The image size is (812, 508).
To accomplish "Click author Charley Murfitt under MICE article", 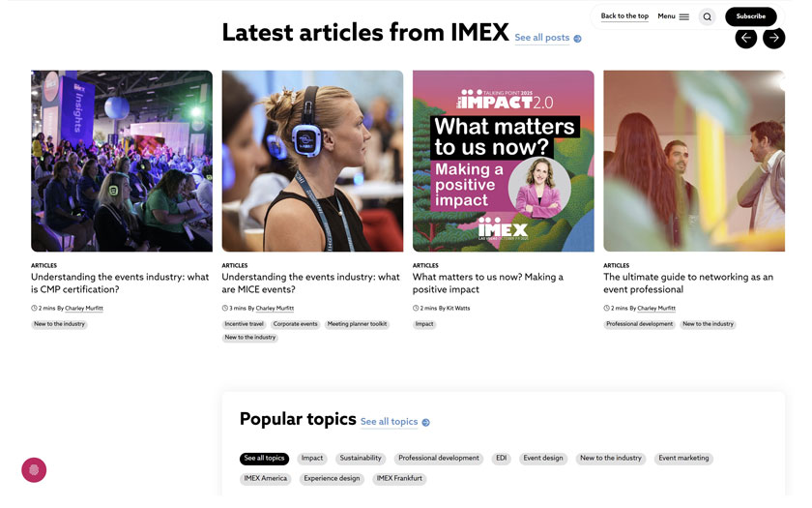I will click(x=275, y=308).
